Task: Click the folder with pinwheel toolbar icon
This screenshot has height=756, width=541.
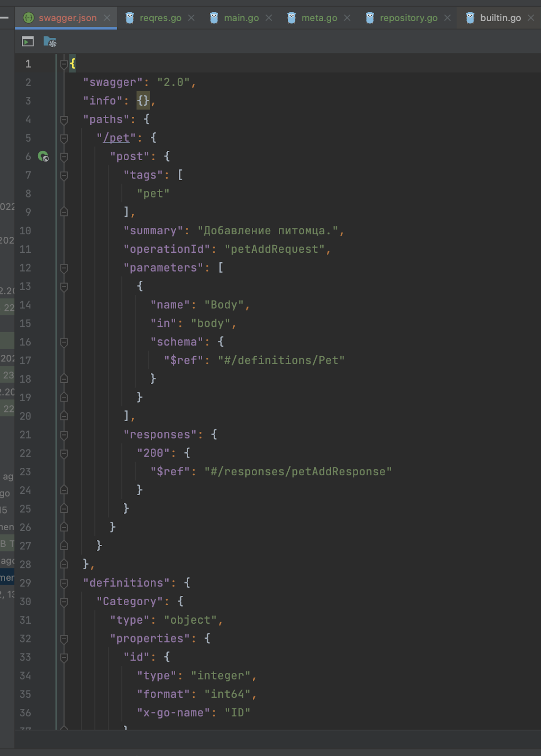Action: click(50, 42)
